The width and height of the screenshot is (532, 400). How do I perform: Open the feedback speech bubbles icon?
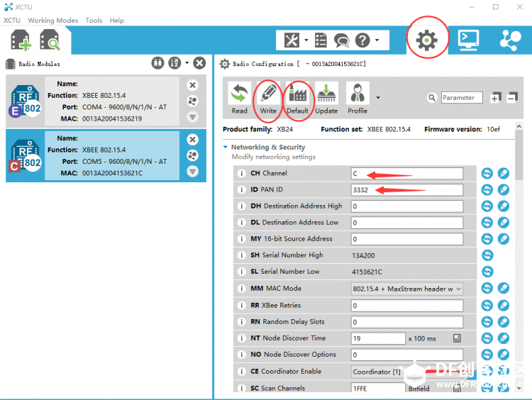341,40
